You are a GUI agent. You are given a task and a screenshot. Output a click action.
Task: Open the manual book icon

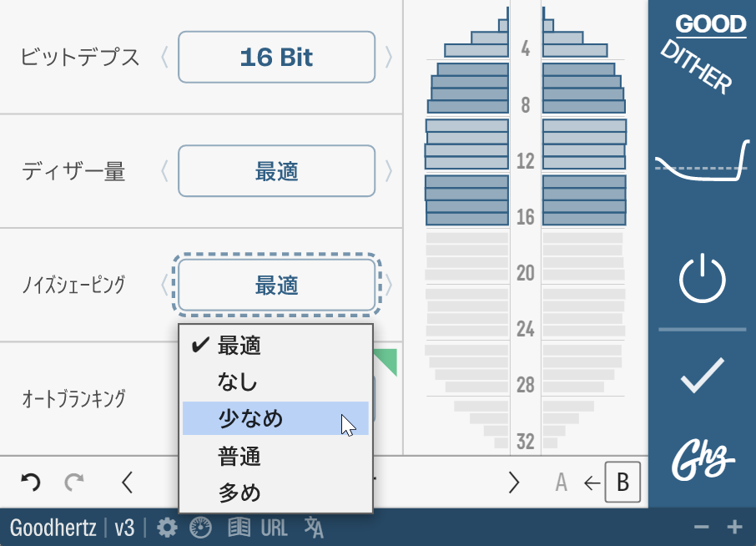(239, 528)
